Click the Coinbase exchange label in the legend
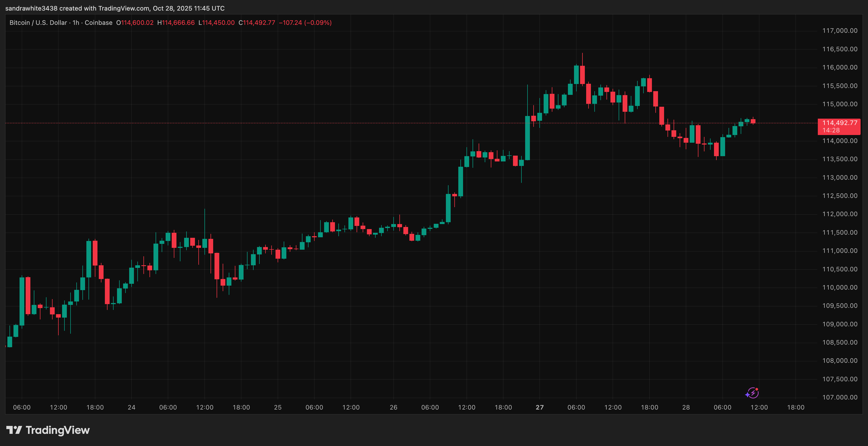 click(x=98, y=22)
